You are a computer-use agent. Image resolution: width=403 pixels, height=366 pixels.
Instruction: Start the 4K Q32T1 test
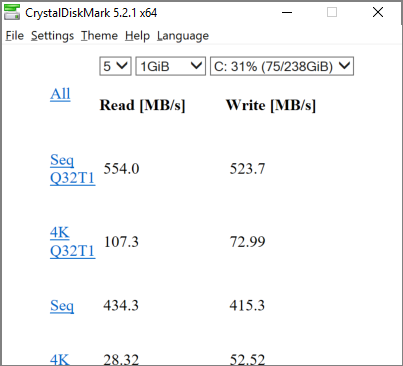[x=72, y=242]
